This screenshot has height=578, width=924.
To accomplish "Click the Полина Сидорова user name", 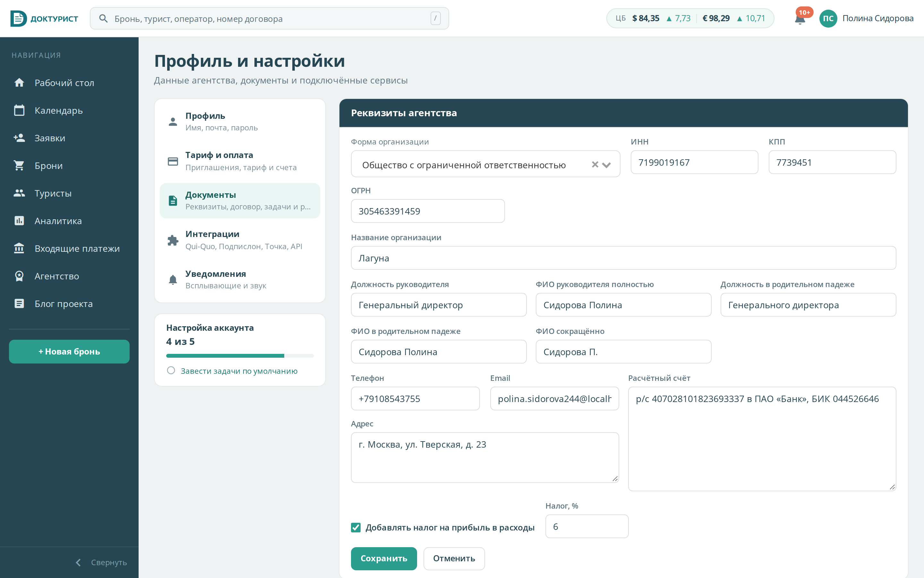I will pyautogui.click(x=878, y=18).
